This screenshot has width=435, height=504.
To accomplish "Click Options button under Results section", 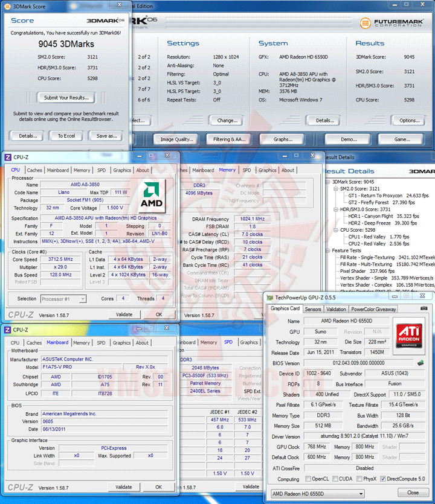I will [x=409, y=121].
